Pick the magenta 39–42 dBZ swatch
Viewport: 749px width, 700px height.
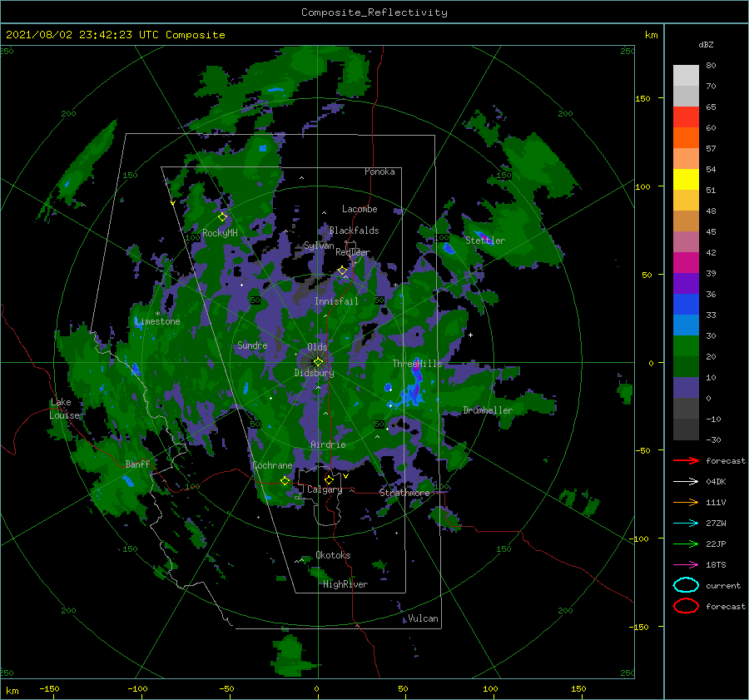pos(686,263)
